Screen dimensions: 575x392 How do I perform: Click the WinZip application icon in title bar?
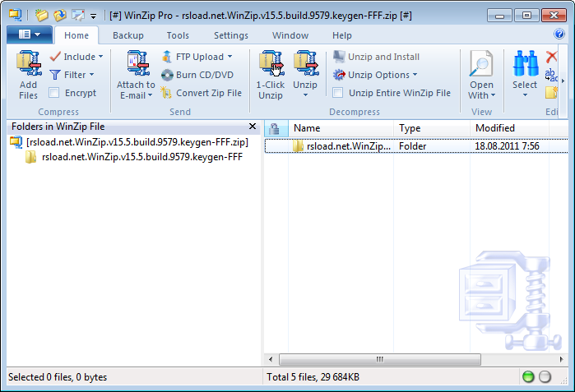tap(16, 15)
